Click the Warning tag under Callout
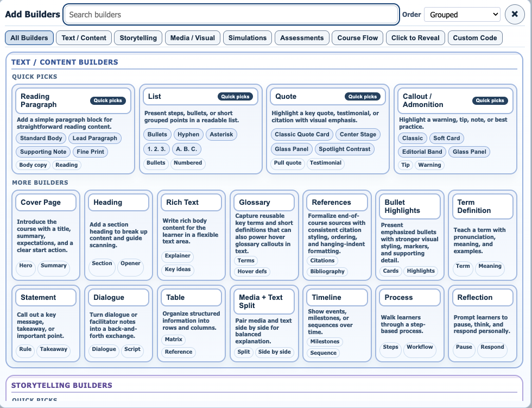 tap(429, 165)
